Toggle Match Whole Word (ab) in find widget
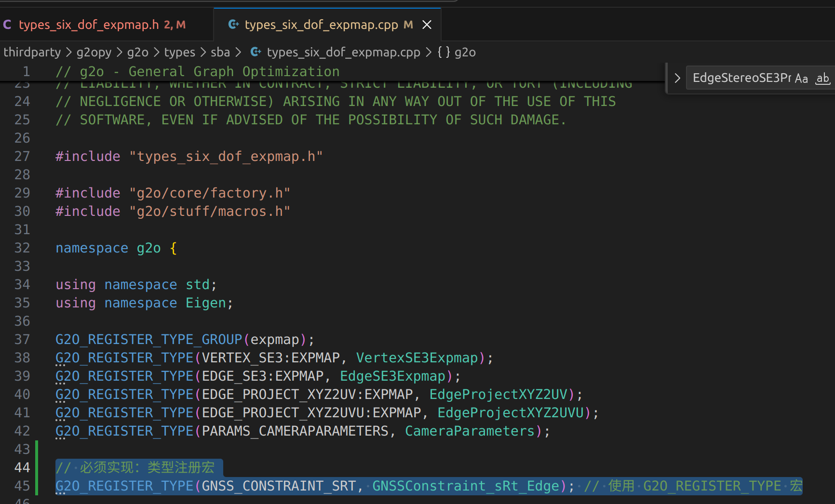This screenshot has height=504, width=835. [x=822, y=78]
